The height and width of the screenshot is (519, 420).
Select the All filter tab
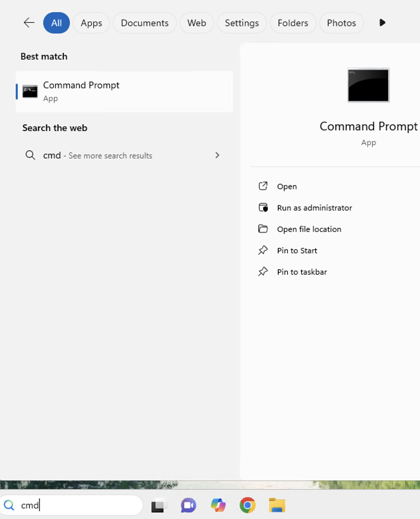(56, 23)
